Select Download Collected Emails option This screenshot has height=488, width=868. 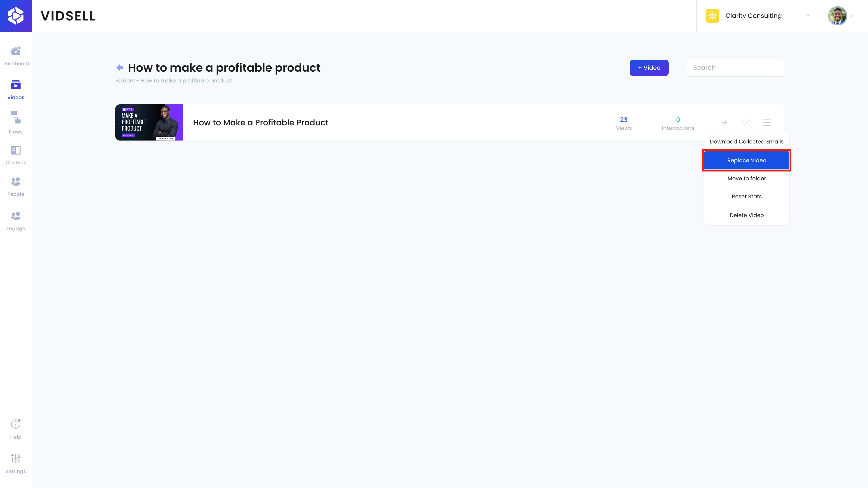746,142
